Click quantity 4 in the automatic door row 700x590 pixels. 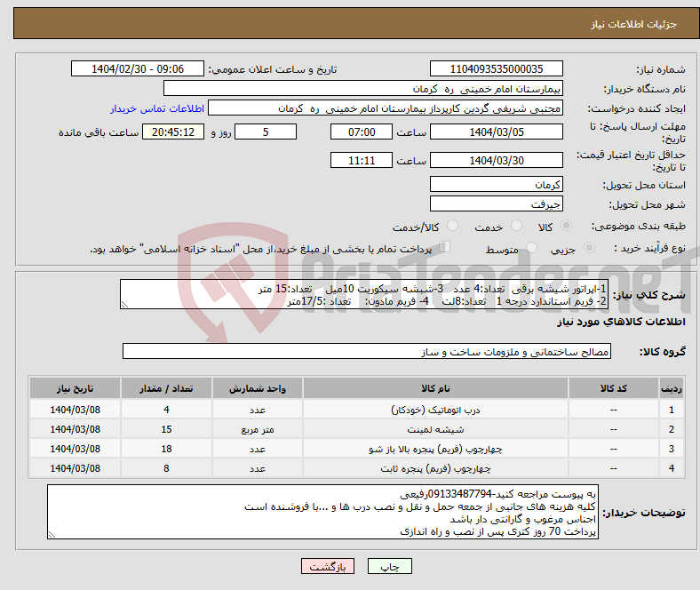coord(166,410)
